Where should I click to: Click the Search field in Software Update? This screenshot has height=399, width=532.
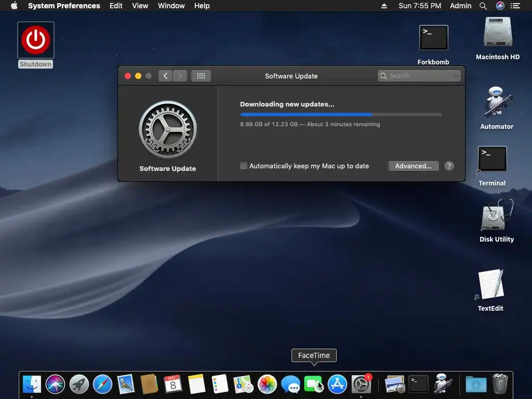[419, 76]
